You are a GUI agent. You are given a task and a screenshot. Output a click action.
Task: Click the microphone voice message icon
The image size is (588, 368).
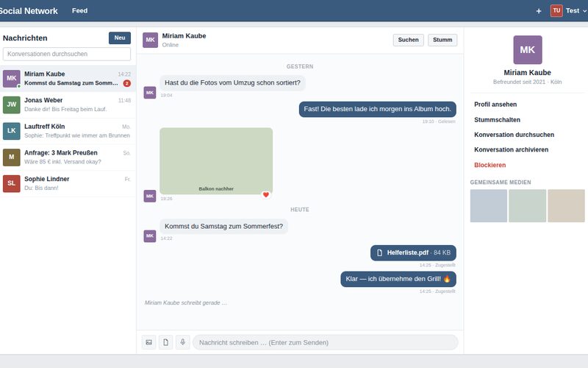tap(182, 342)
